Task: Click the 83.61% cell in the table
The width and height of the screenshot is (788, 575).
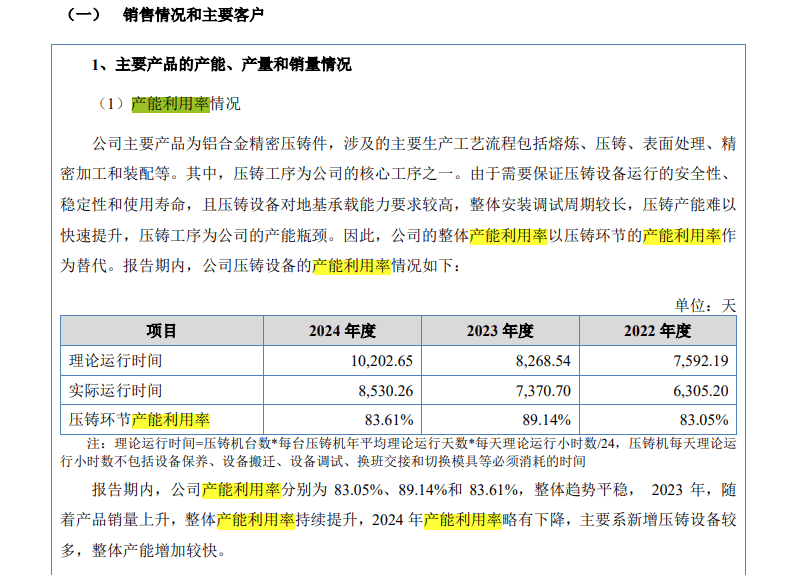Action: pyautogui.click(x=389, y=419)
